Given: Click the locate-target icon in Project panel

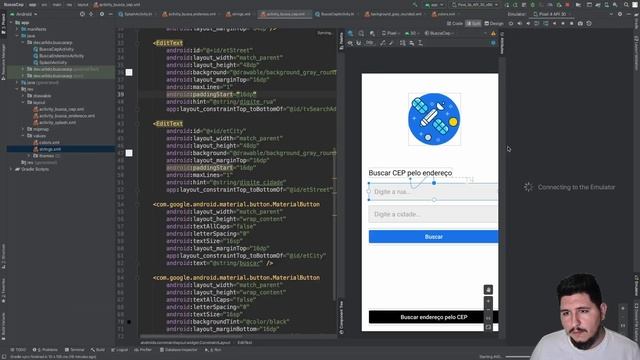Looking at the screenshot, I should [82, 14].
